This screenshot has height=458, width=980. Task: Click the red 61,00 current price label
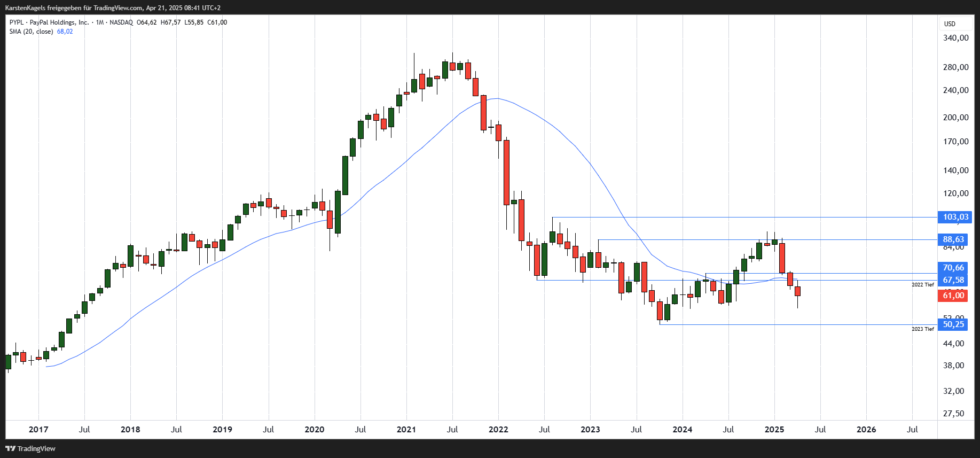[x=953, y=296]
